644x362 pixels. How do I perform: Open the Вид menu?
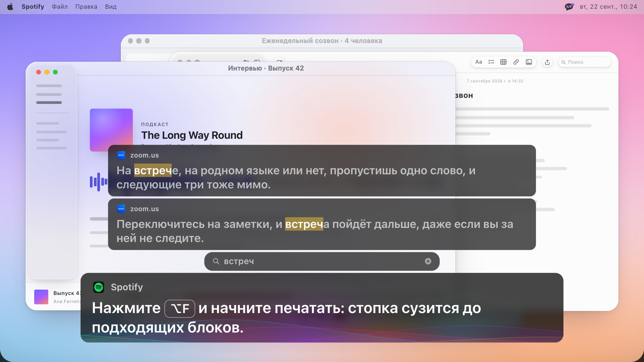(x=111, y=7)
